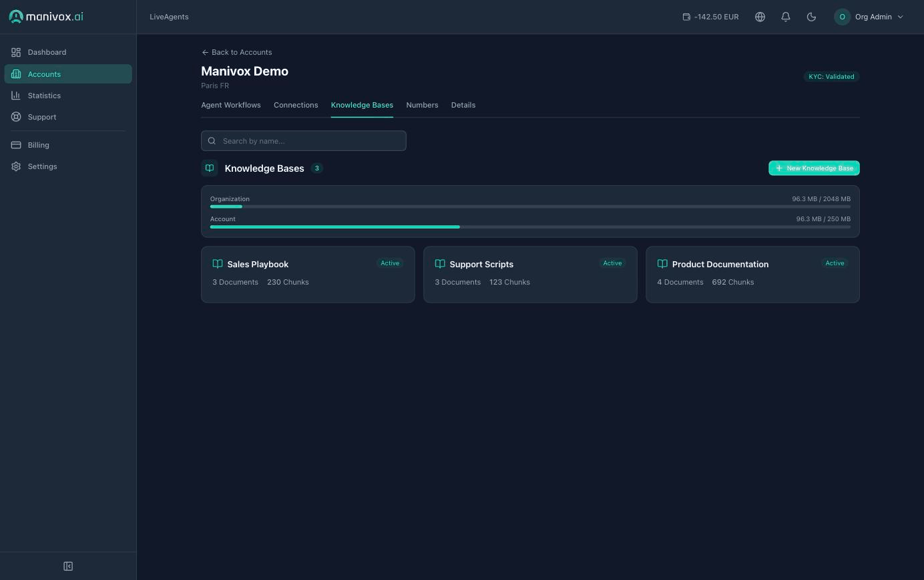This screenshot has height=580, width=924.
Task: Click the back arrow icon
Action: [205, 52]
